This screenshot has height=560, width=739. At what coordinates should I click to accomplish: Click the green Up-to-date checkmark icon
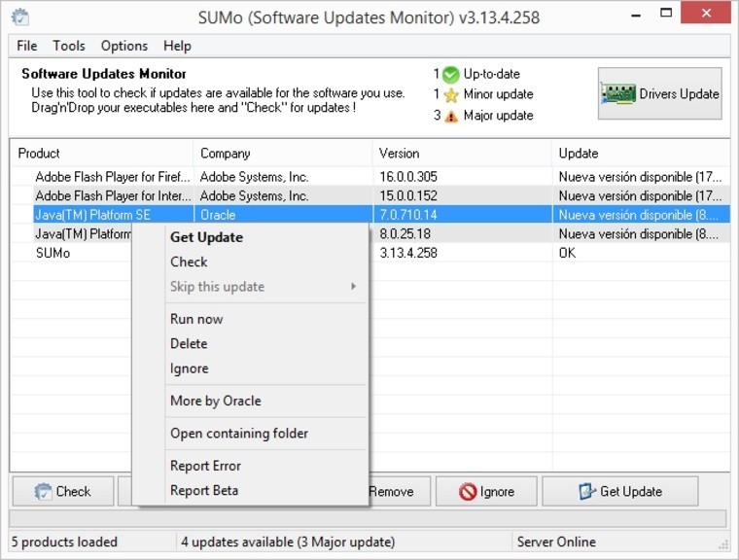[450, 74]
